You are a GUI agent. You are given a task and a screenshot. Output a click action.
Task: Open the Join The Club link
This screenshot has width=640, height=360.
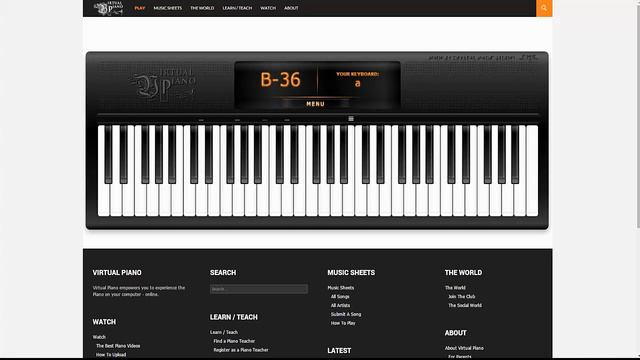tap(462, 297)
